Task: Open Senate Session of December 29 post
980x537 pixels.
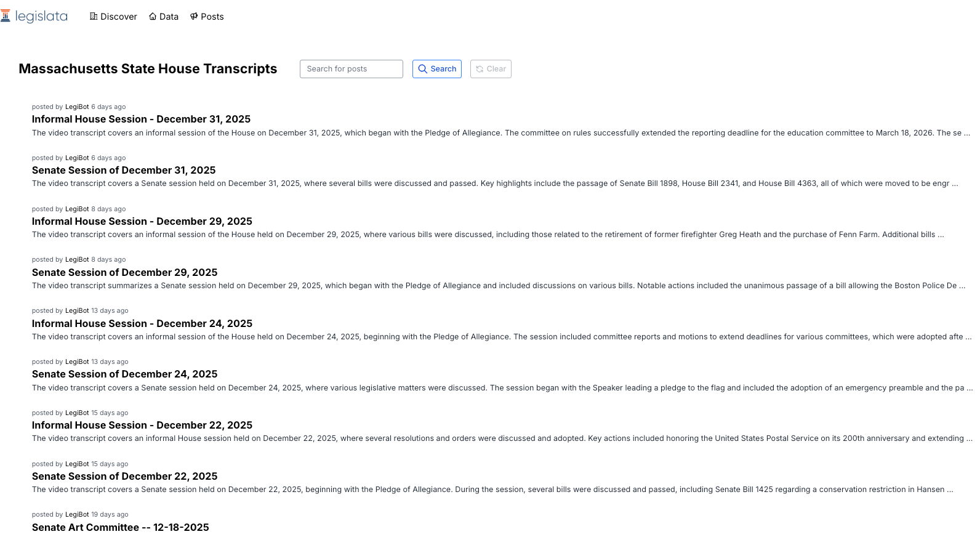Action: click(124, 273)
